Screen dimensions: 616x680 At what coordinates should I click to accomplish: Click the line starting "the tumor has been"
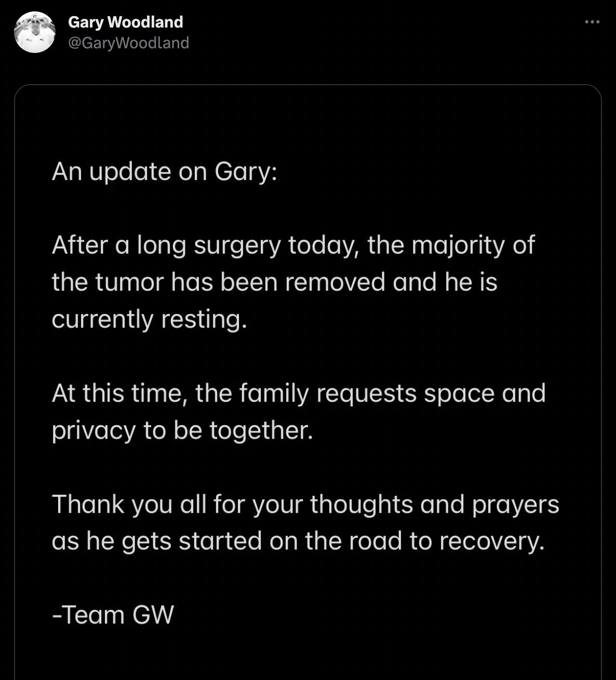tap(274, 282)
